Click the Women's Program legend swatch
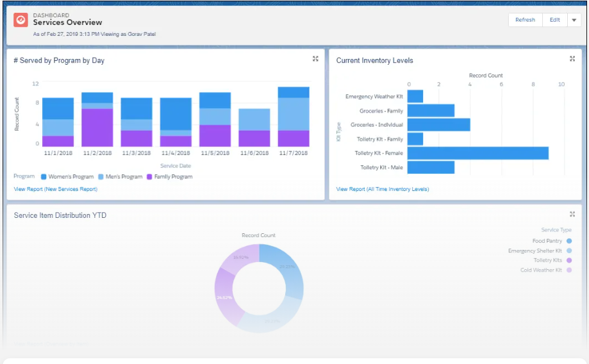 44,177
